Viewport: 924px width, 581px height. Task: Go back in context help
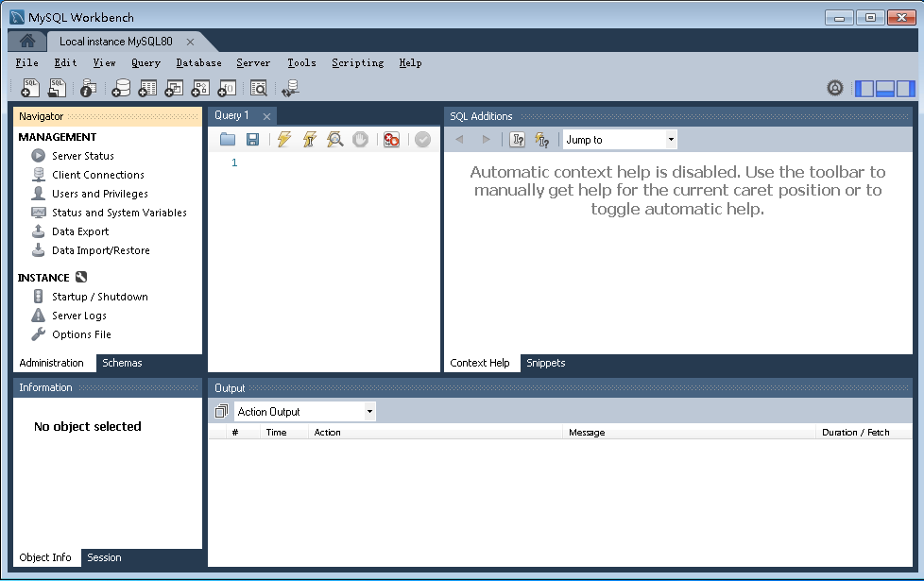[x=460, y=140]
